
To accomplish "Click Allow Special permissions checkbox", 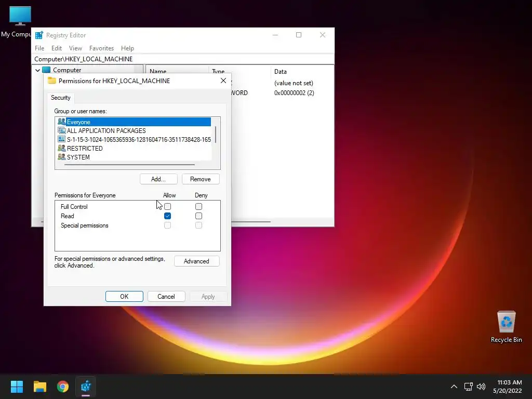I will tap(168, 225).
